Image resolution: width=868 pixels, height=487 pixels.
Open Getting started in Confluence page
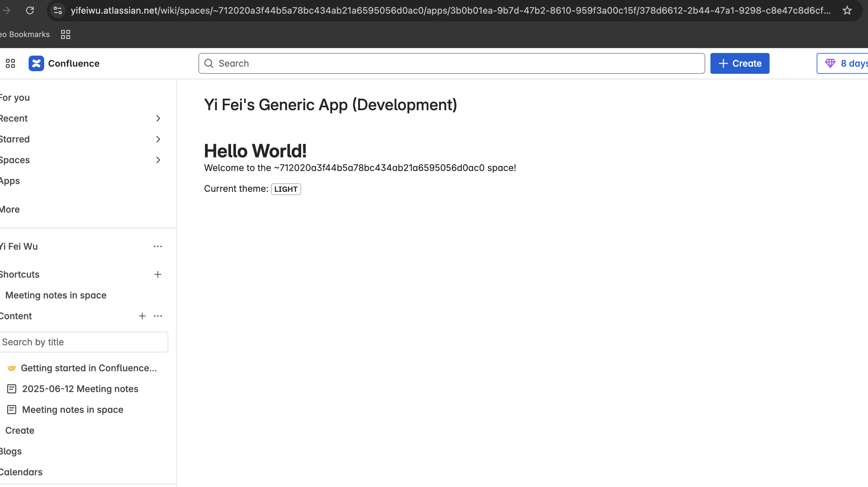[89, 368]
